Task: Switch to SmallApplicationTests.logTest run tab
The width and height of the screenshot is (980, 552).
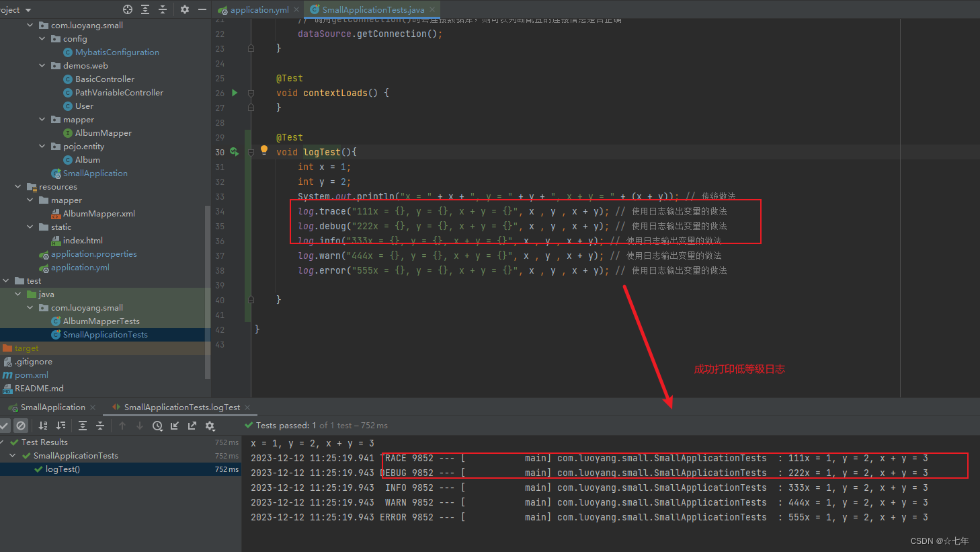Action: 181,407
